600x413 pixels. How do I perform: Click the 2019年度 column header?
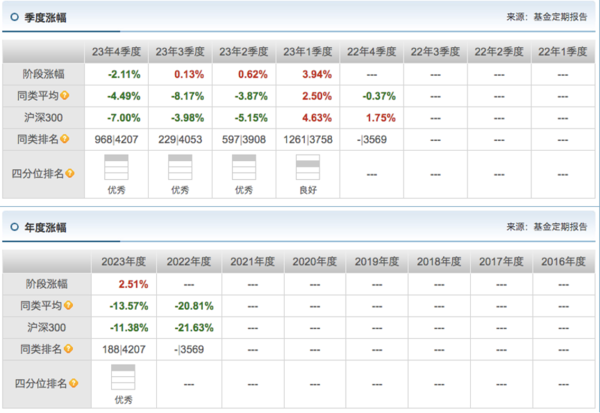click(x=377, y=261)
